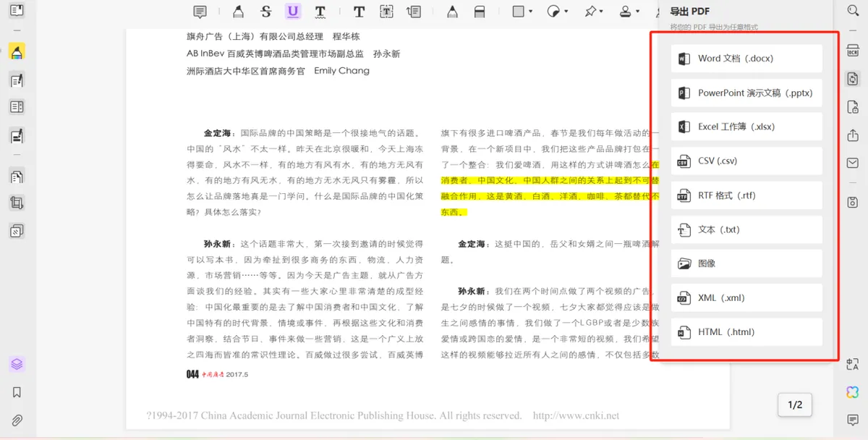The image size is (868, 440).
Task: Click the line AB InBev 百威英博啤酒品类管理市场副总监
Action: pyautogui.click(x=275, y=54)
